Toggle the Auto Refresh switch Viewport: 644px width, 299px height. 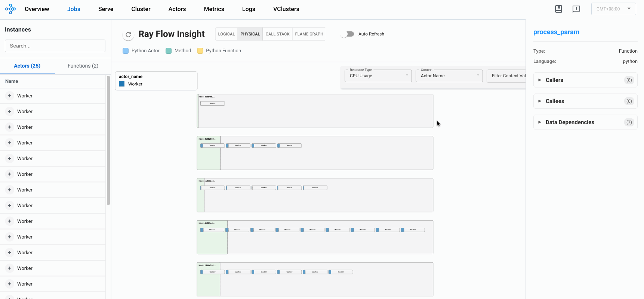347,34
